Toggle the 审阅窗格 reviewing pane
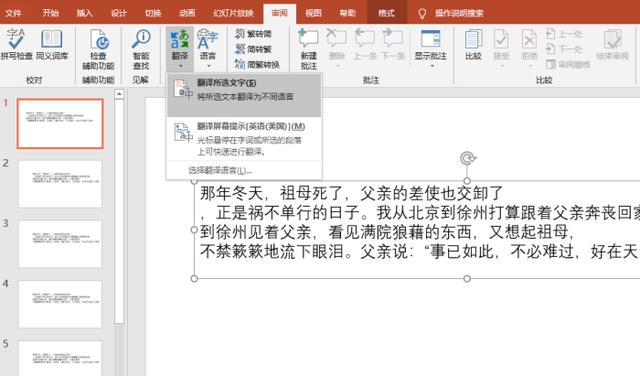 tap(568, 64)
